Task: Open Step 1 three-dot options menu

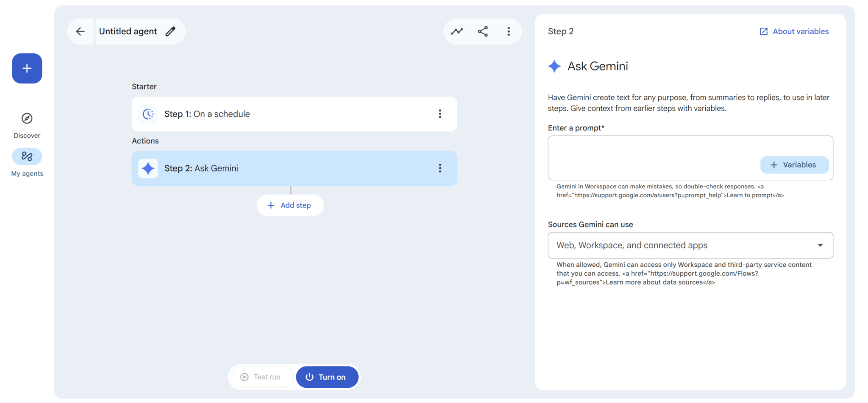Action: click(x=440, y=114)
